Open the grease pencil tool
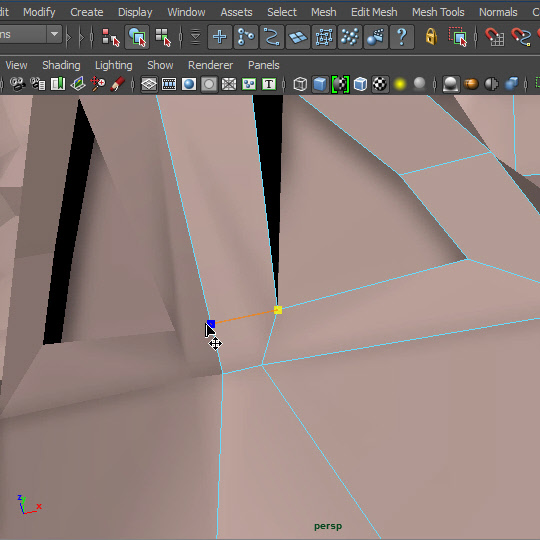Viewport: 540px width, 540px height. click(117, 84)
